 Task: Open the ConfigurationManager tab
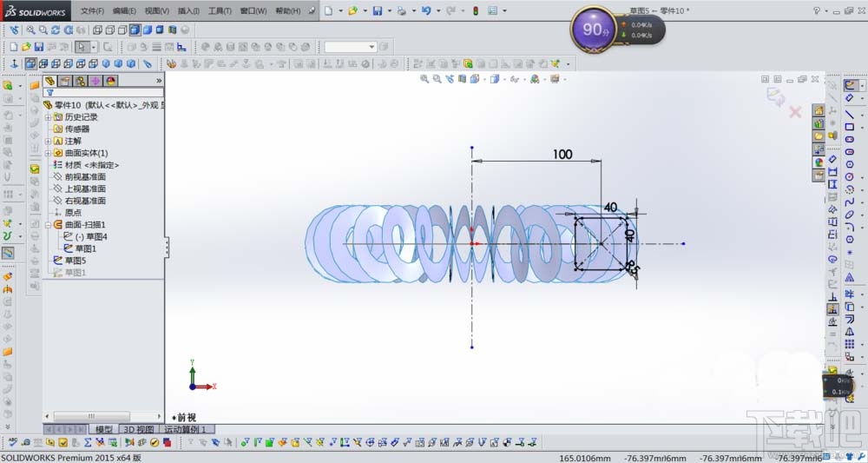(x=80, y=81)
